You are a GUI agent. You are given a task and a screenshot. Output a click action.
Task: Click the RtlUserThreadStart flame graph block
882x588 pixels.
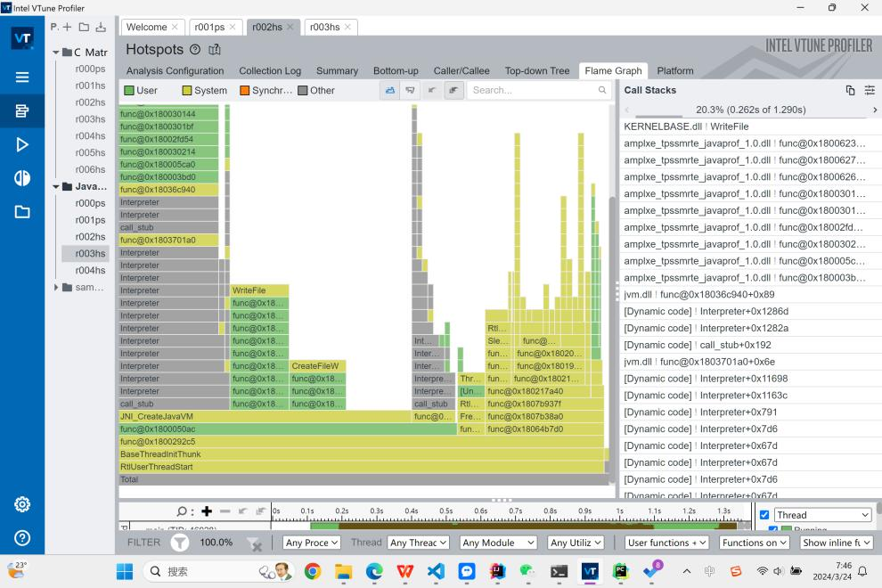(361, 467)
